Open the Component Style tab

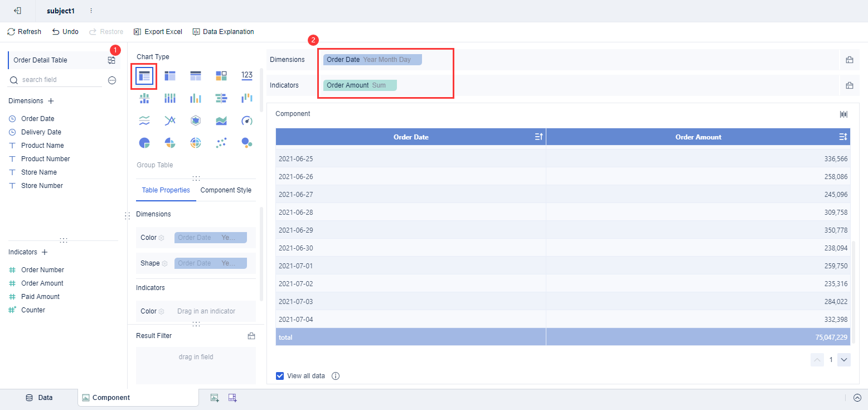pos(225,190)
